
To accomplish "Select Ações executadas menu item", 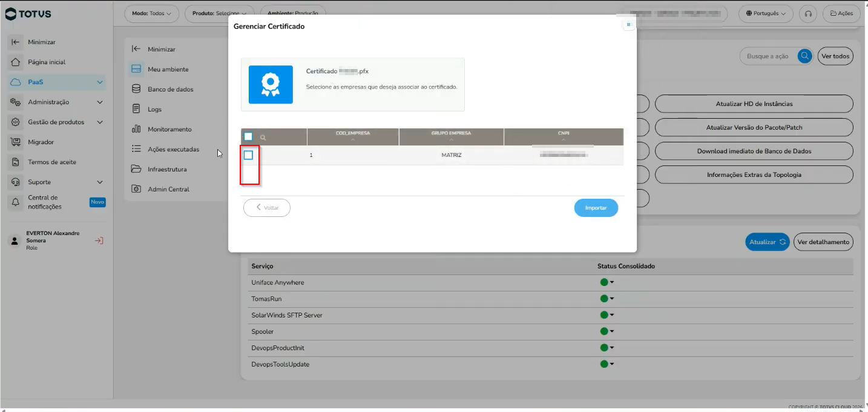I will coord(173,149).
